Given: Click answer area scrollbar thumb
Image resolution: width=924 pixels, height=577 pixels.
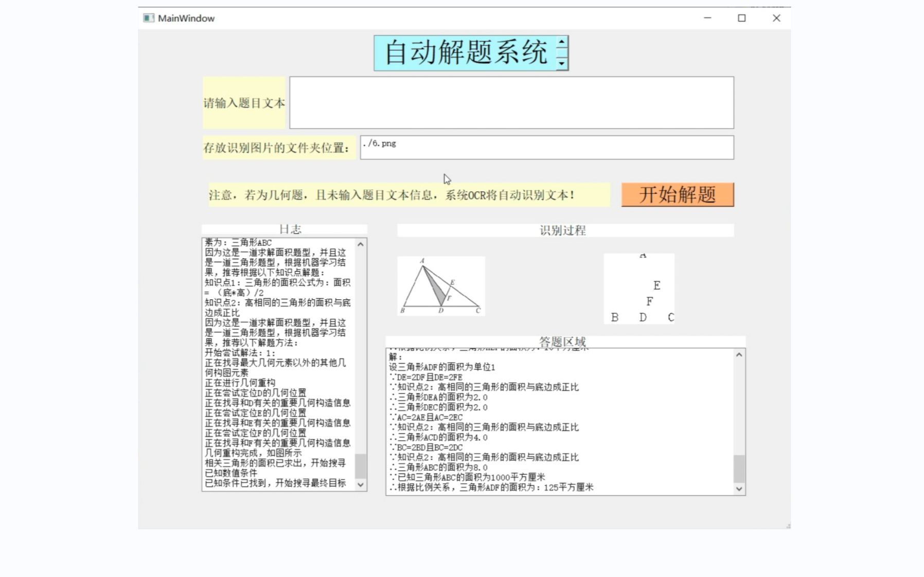Looking at the screenshot, I should pyautogui.click(x=739, y=468).
